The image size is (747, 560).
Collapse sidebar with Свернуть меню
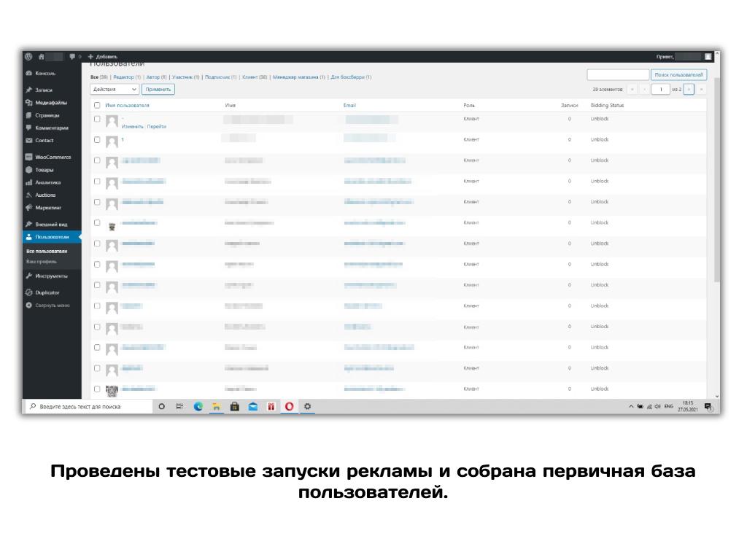click(x=52, y=305)
